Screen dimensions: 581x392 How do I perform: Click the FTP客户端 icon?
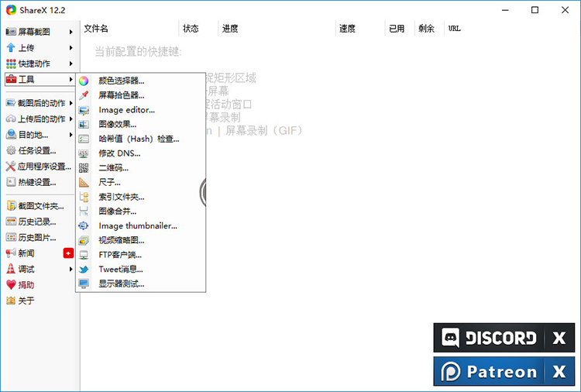tap(84, 255)
